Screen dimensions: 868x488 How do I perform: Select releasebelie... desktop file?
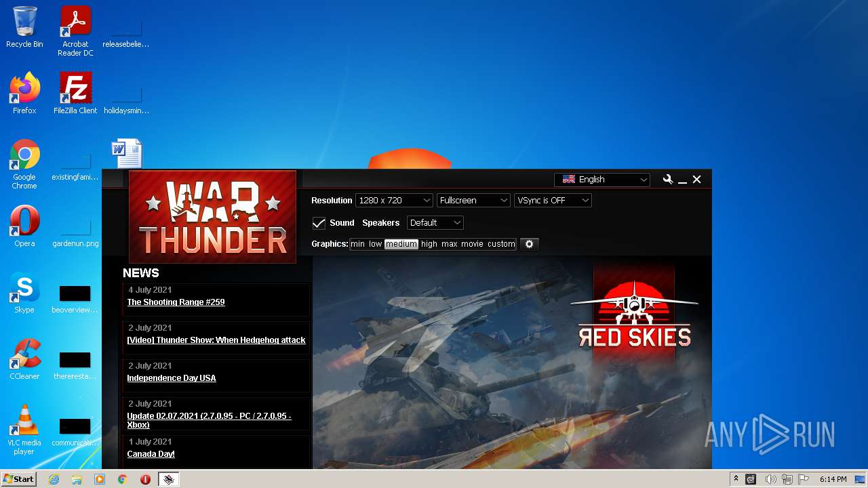(126, 33)
